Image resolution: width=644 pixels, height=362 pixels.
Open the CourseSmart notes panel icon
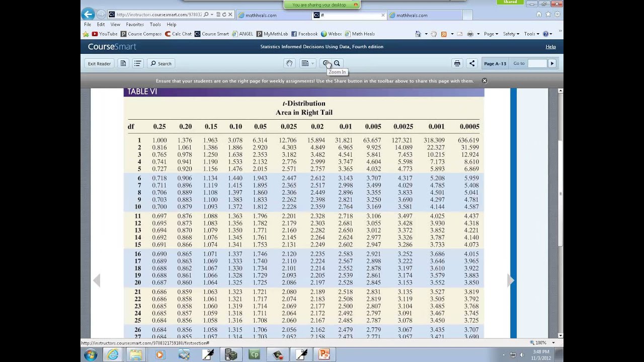coord(123,63)
